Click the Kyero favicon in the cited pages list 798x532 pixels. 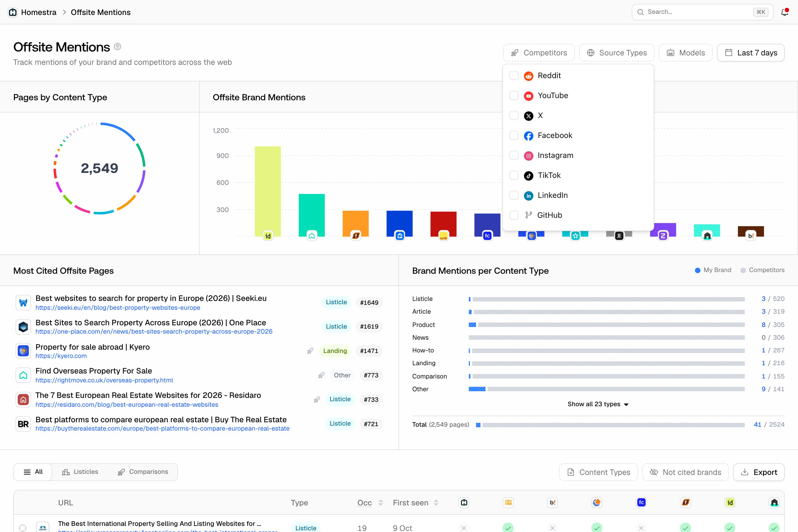coord(23,351)
